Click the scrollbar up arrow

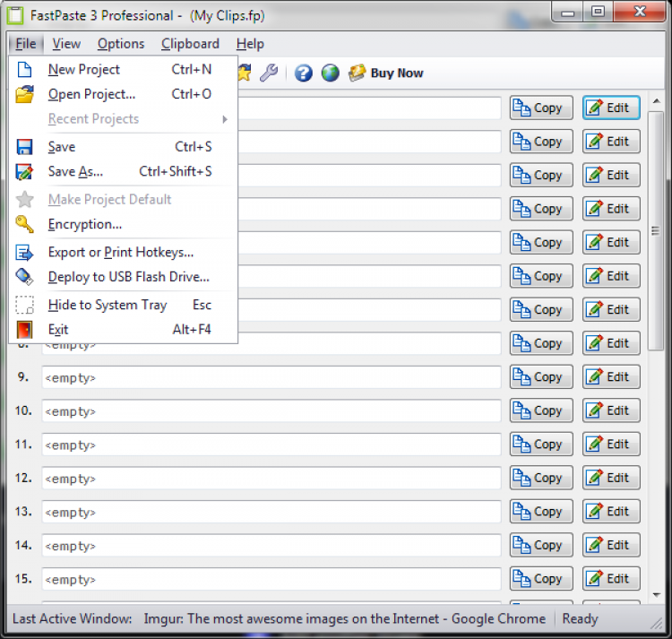[656, 101]
